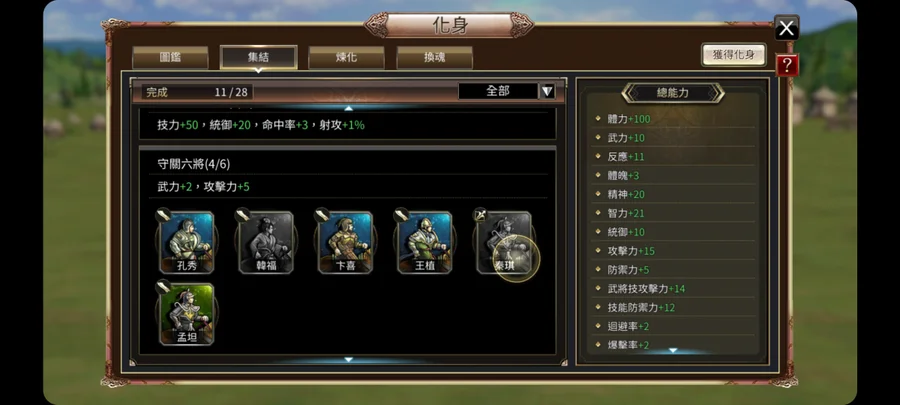Open the red question mark help icon
This screenshot has width=900, height=405.
pos(787,65)
